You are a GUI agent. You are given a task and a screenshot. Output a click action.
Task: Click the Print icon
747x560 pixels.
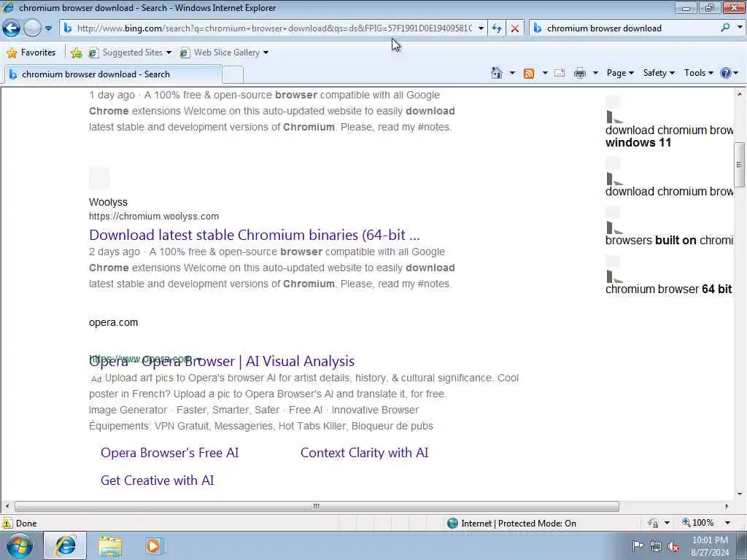pyautogui.click(x=580, y=73)
